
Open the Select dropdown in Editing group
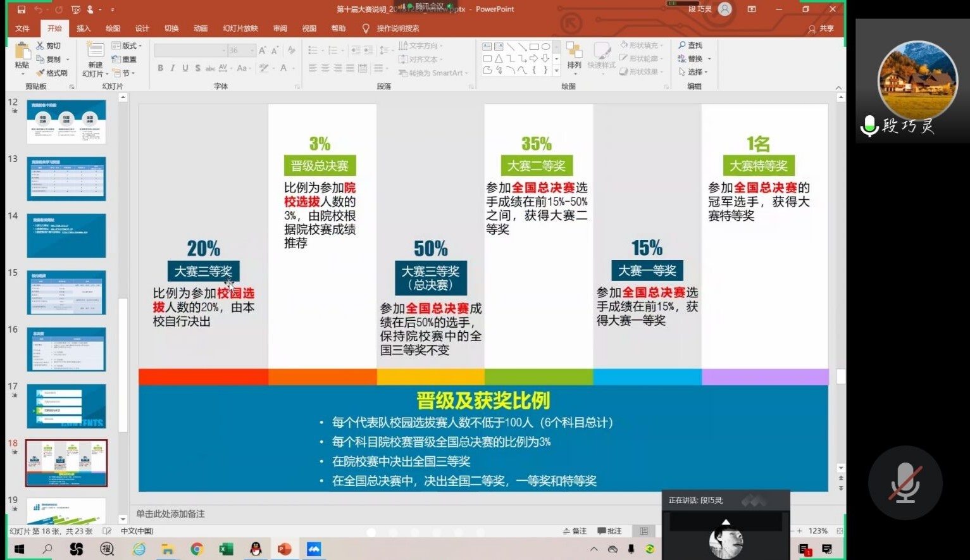[693, 72]
